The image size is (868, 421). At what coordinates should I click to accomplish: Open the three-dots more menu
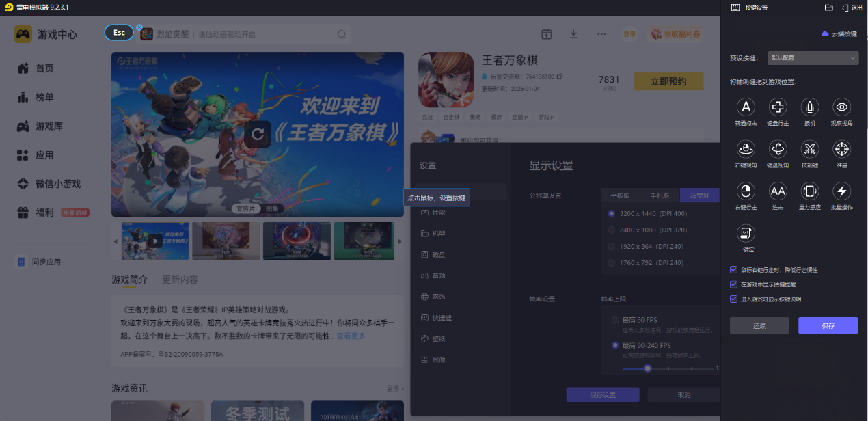[601, 34]
